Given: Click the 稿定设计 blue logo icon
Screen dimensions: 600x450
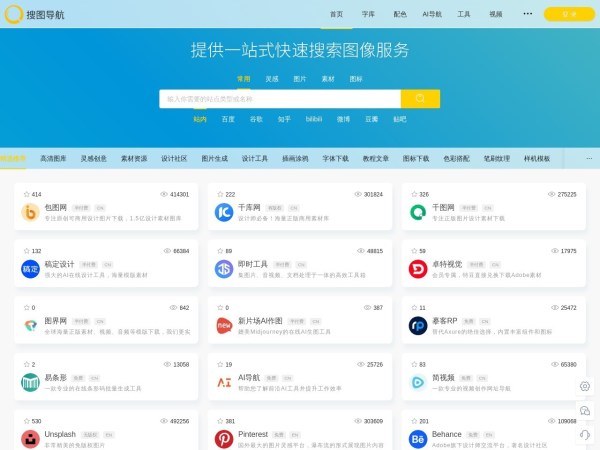Looking at the screenshot, I should pos(30,269).
